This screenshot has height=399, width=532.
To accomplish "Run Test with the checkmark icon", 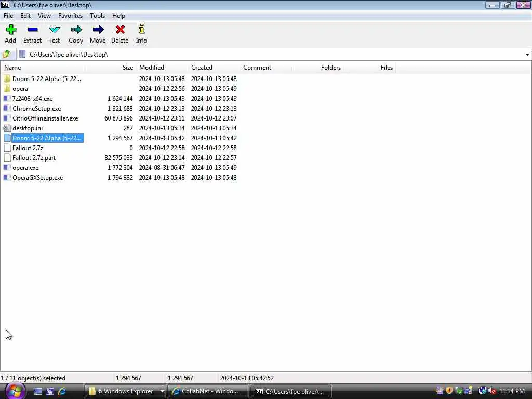I will 54,30.
